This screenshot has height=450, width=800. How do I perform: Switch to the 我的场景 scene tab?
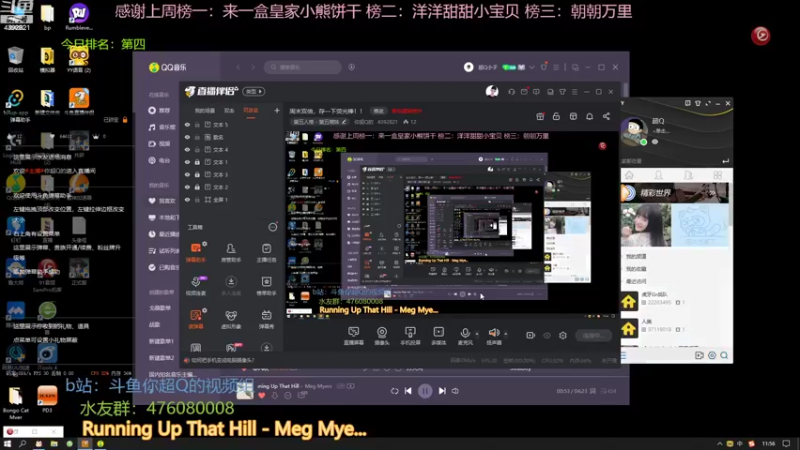click(x=205, y=111)
